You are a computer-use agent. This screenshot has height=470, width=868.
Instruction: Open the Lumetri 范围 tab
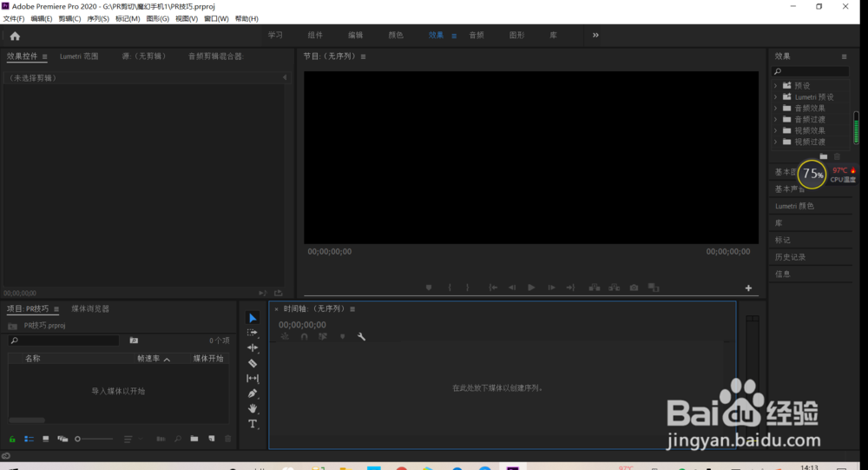click(79, 56)
